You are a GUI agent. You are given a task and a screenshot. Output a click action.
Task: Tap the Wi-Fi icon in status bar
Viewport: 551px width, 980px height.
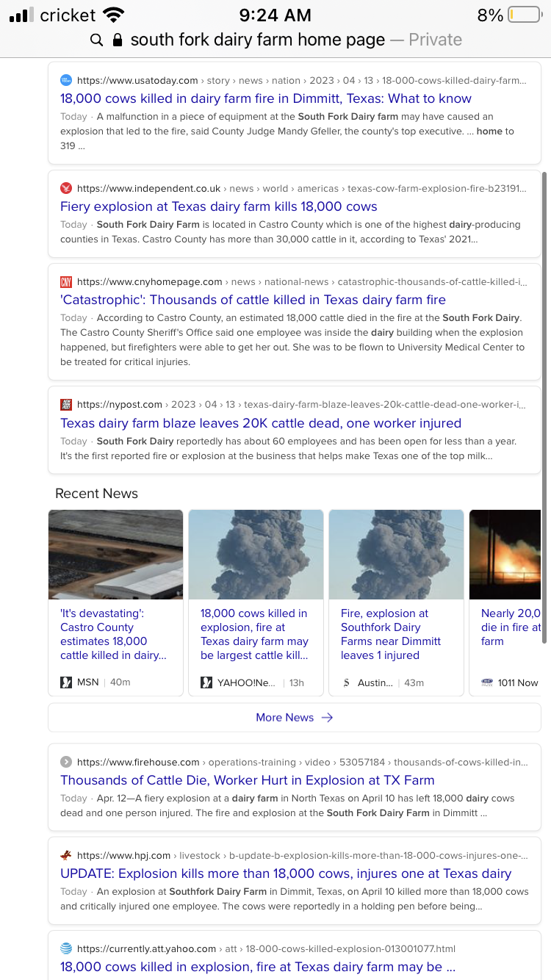114,15
